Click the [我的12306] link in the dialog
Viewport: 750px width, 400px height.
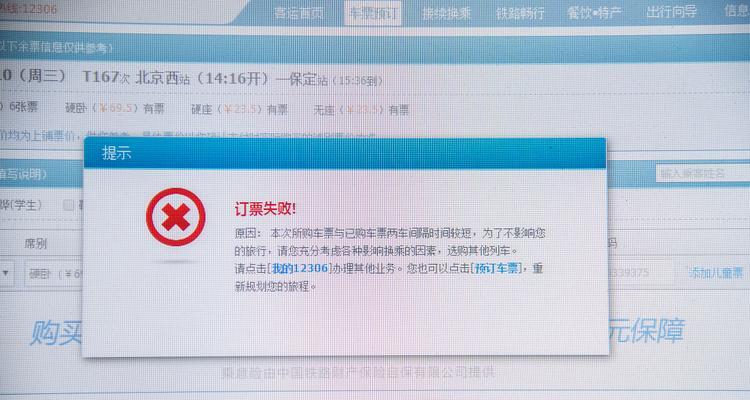tap(299, 268)
